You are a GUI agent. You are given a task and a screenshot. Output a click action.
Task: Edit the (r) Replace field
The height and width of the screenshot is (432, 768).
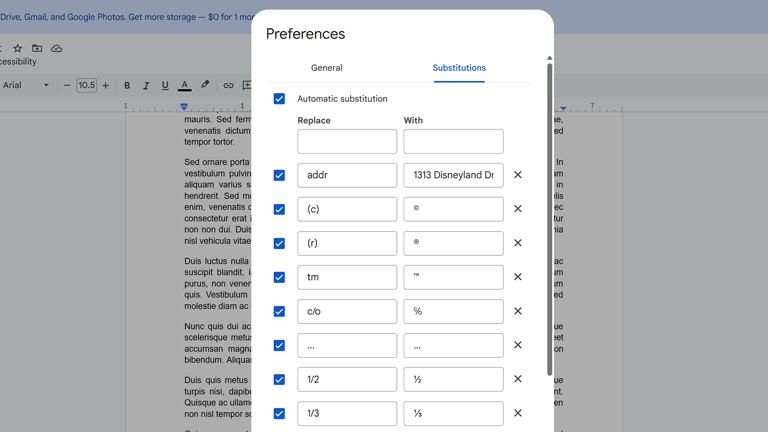[x=347, y=243]
